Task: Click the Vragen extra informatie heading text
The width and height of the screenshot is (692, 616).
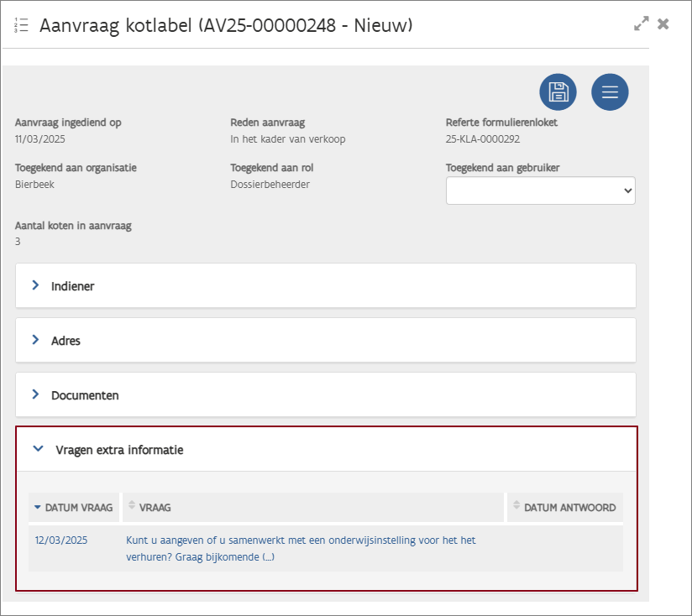Action: 119,450
